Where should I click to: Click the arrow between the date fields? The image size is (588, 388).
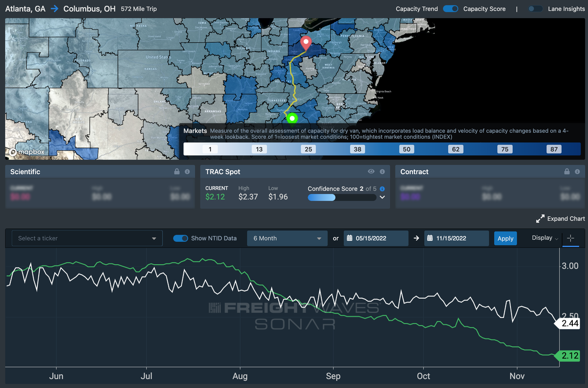pos(416,238)
